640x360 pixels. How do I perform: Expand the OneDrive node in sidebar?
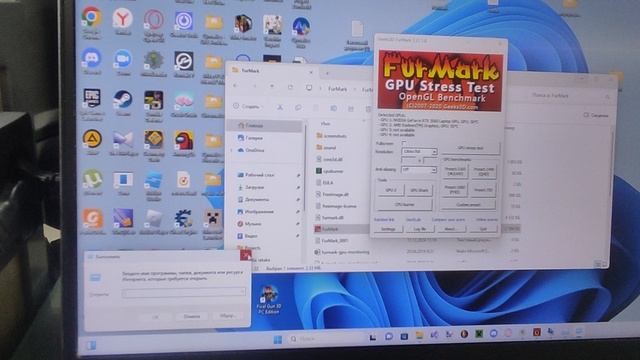(x=232, y=150)
